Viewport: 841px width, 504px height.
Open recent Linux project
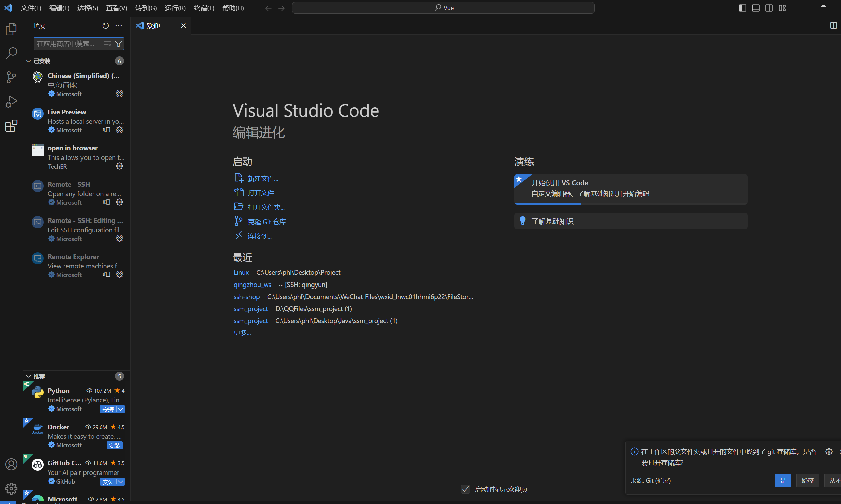pyautogui.click(x=241, y=272)
